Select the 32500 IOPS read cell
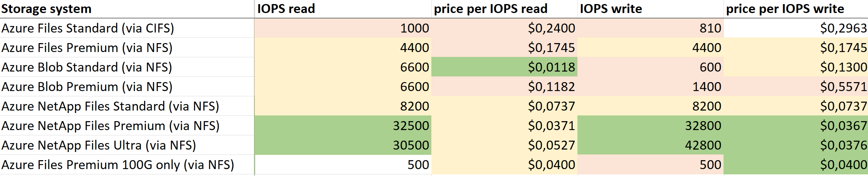This screenshot has height=176, width=868. 343,126
